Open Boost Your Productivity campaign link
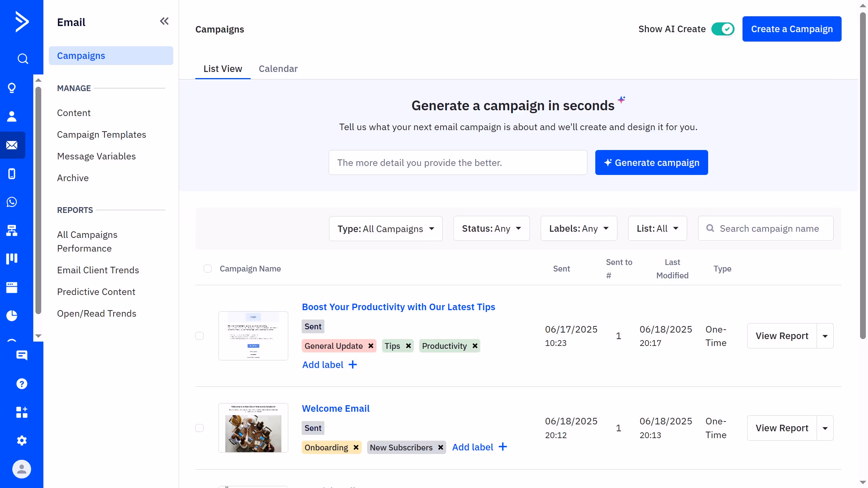This screenshot has height=488, width=868. [x=398, y=307]
